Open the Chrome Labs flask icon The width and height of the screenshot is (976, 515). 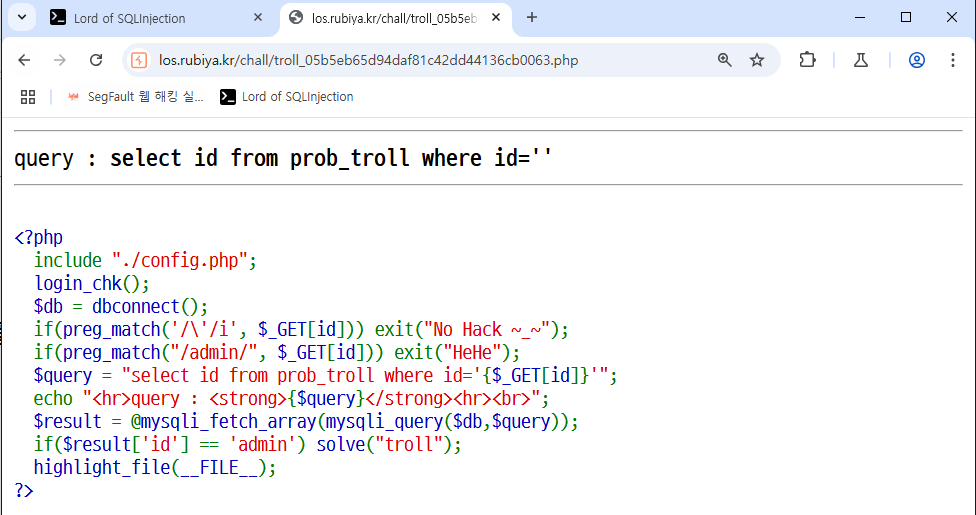click(x=861, y=60)
